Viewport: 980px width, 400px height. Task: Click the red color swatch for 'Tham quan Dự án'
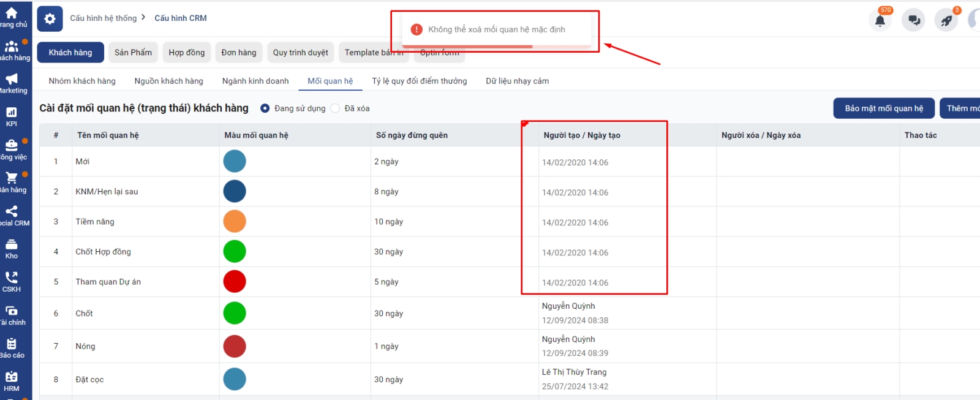pyautogui.click(x=235, y=282)
